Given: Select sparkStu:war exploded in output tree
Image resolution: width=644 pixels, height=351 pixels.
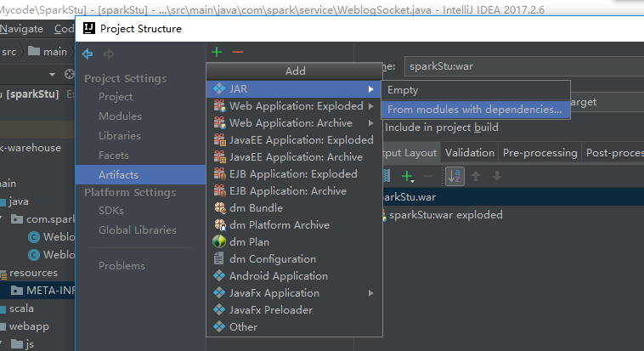Looking at the screenshot, I should click(x=446, y=215).
